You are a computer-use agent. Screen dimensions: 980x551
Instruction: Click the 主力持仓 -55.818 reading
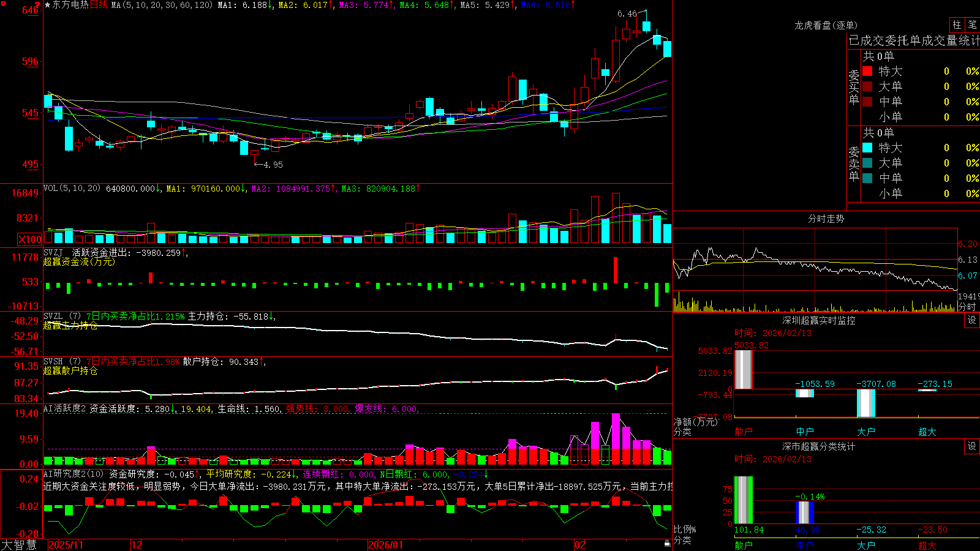click(232, 316)
